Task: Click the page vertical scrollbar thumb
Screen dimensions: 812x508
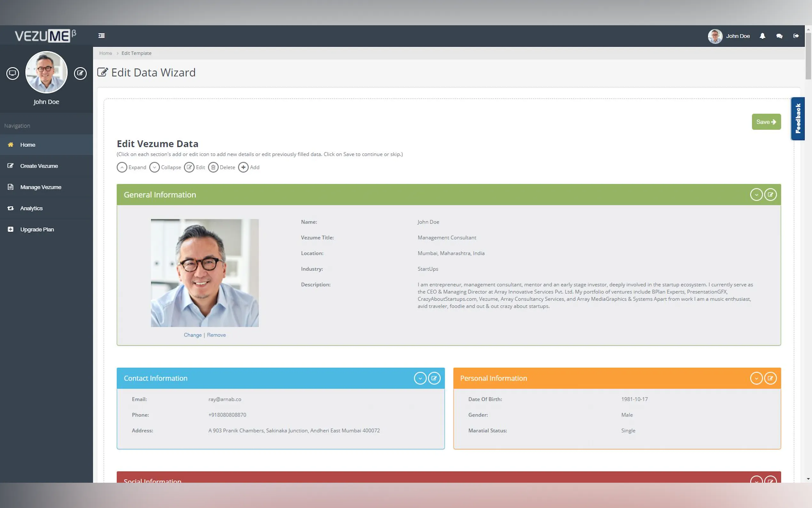Action: click(x=808, y=55)
